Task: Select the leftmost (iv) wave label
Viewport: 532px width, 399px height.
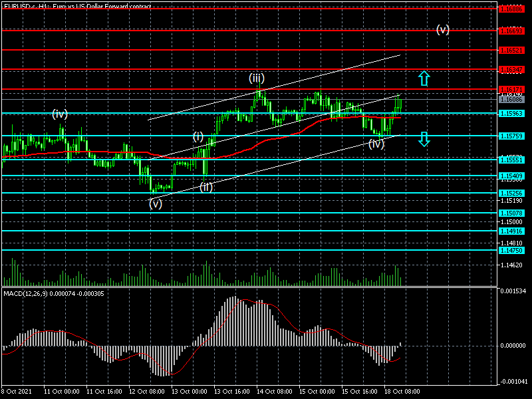Action: pyautogui.click(x=60, y=114)
